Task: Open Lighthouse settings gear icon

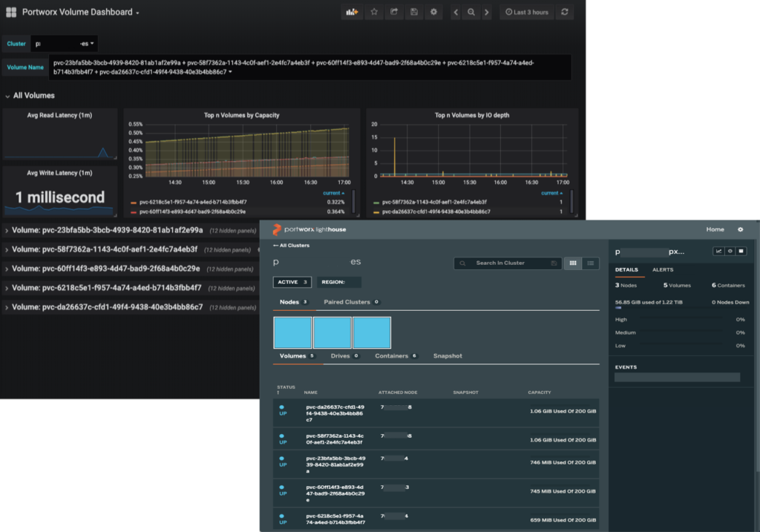Action: (x=740, y=229)
